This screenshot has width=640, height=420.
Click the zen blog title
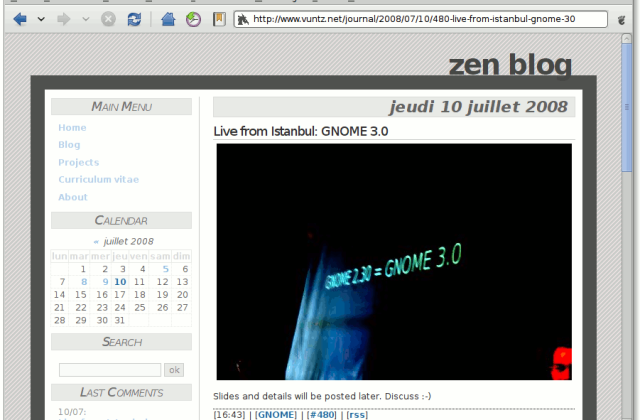[510, 64]
